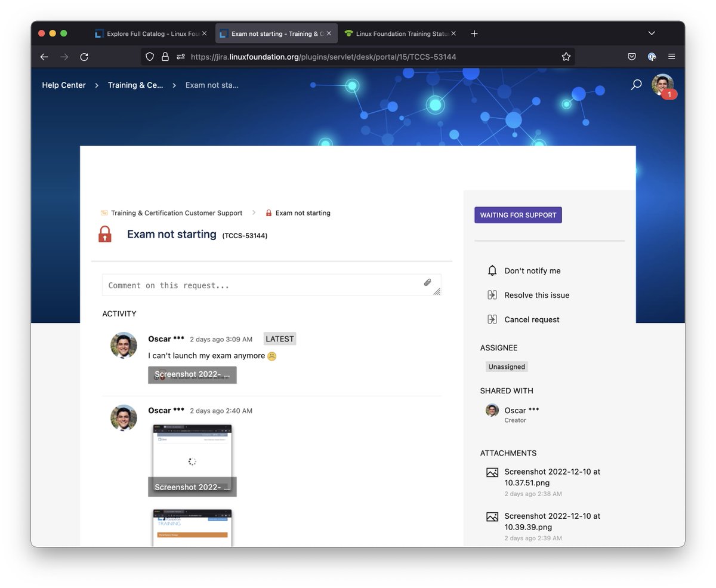Switch to Linux Foundation Training Status tab

[400, 33]
